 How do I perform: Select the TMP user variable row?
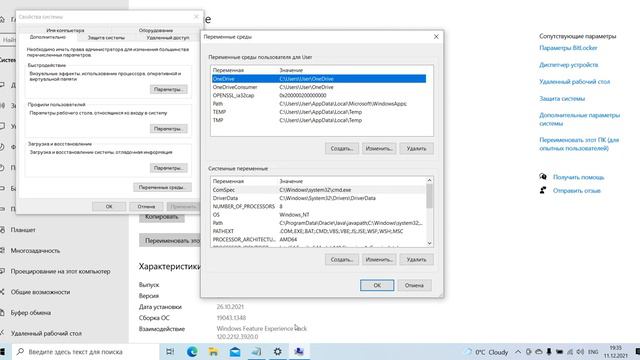click(319, 120)
